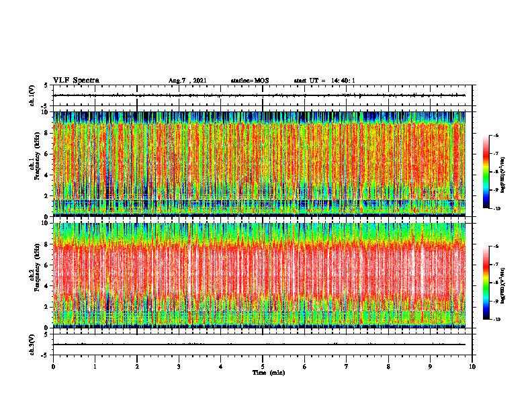Click the 4 kHz tick label on ch.1 axis

(x=46, y=175)
